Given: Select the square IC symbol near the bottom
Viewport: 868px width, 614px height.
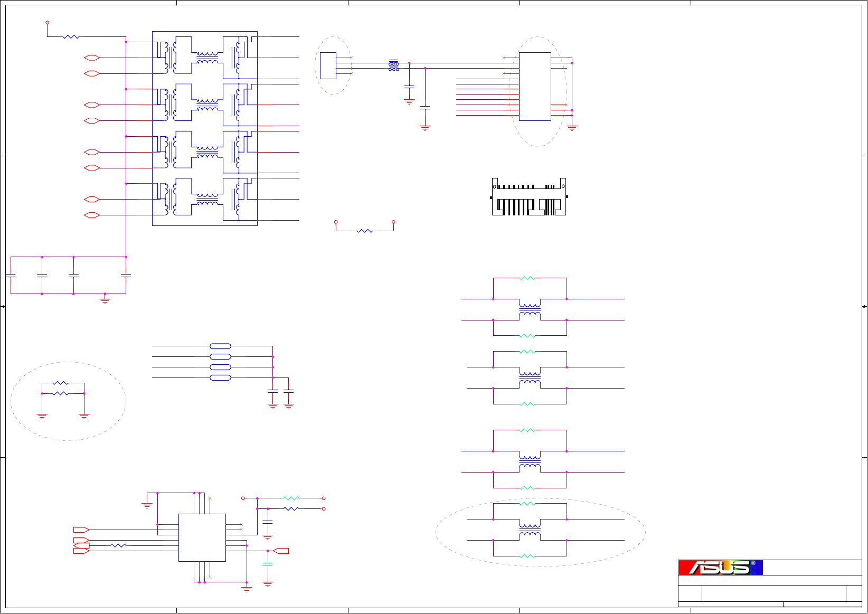Looking at the screenshot, I should point(202,537).
